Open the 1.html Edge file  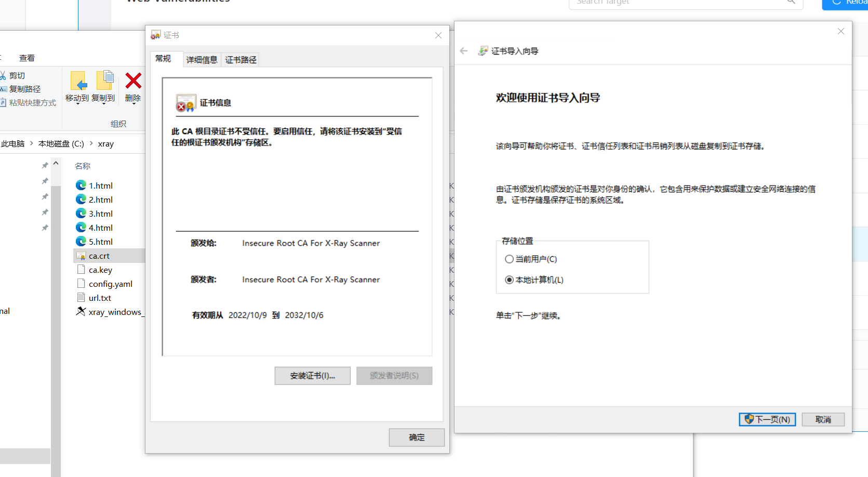[x=100, y=186]
